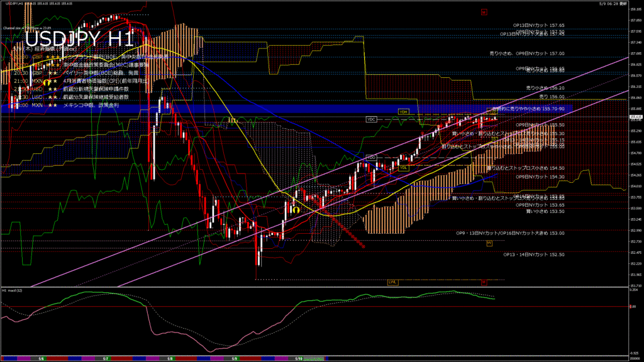Image resolution: width=644 pixels, height=362 pixels.
Task: Click the メキシコ中銀、政策金利 calendar event
Action: tap(95, 106)
